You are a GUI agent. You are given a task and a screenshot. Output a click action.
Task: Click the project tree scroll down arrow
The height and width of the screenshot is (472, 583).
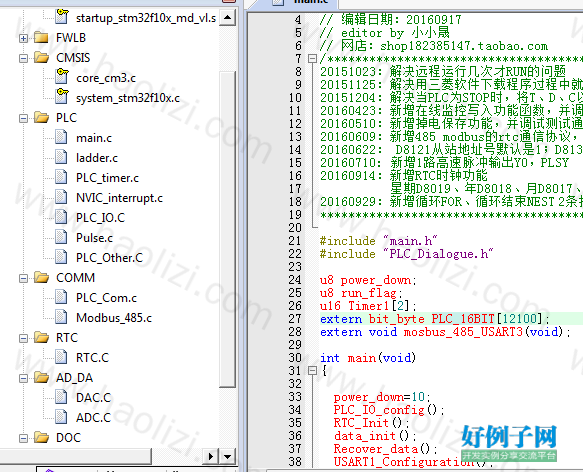[x=228, y=456]
